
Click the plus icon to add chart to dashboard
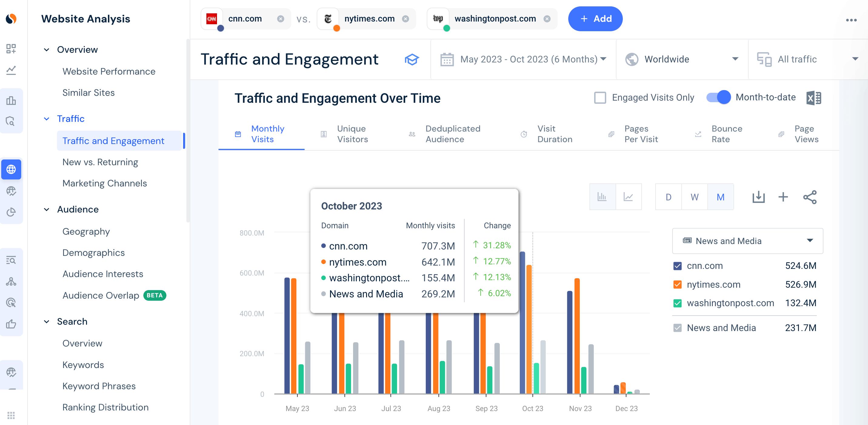click(x=783, y=197)
